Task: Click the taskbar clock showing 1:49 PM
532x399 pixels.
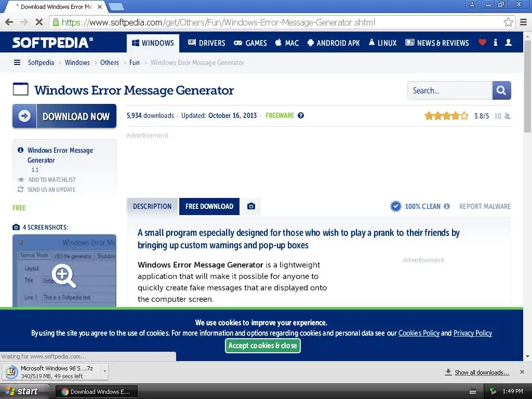Action: click(513, 391)
